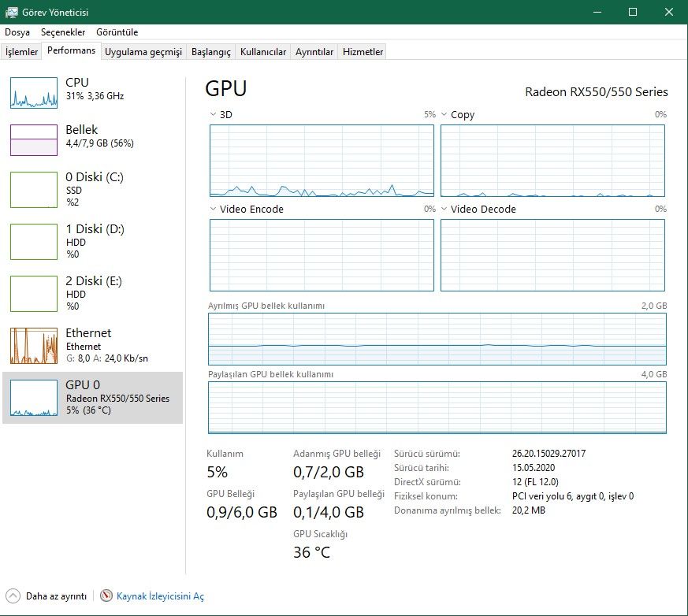The width and height of the screenshot is (688, 616).
Task: Open the Seçenekler menu
Action: [63, 32]
